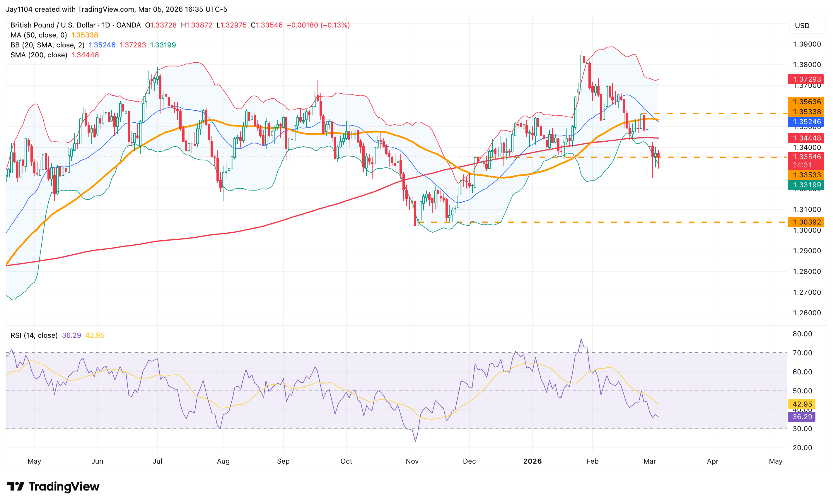Click the red 1.34448 SMA 200 price label
833x504 pixels.
tap(807, 138)
